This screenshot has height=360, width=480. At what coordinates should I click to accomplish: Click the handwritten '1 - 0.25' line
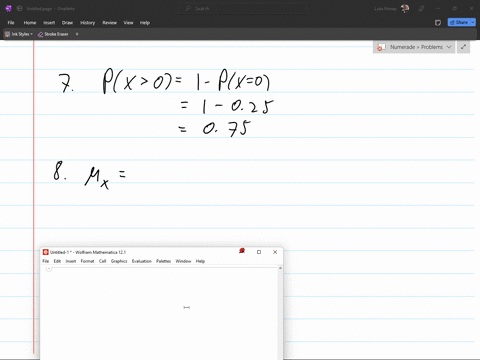(238, 106)
